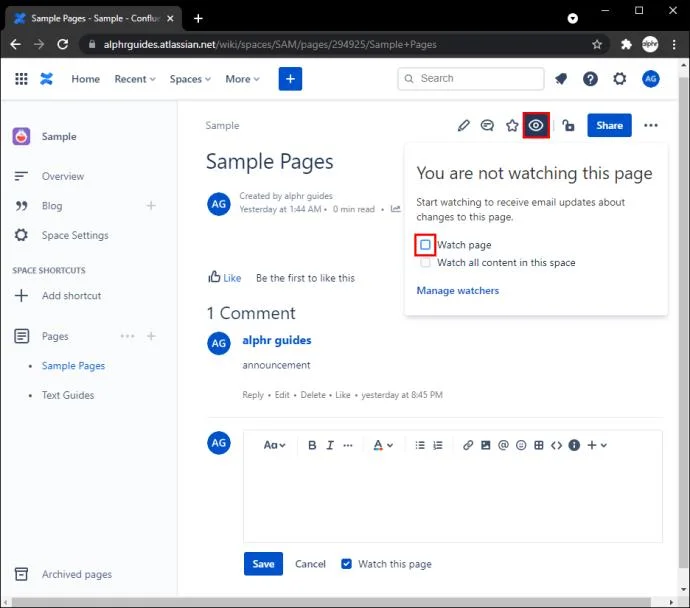Click the Confluence logo icon

47,79
